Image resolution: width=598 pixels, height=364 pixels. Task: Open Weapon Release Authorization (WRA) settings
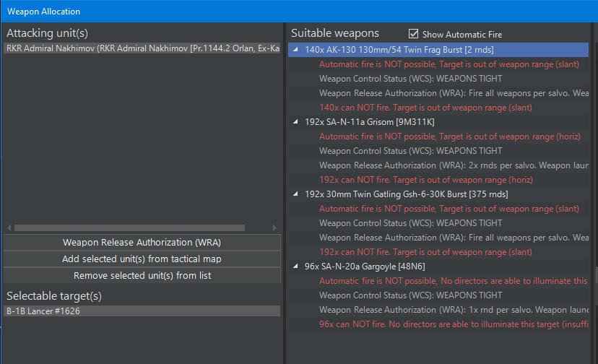pos(142,242)
